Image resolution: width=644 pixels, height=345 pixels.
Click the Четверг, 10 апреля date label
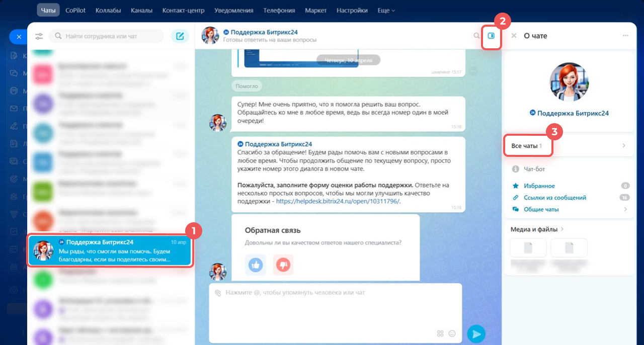point(348,60)
